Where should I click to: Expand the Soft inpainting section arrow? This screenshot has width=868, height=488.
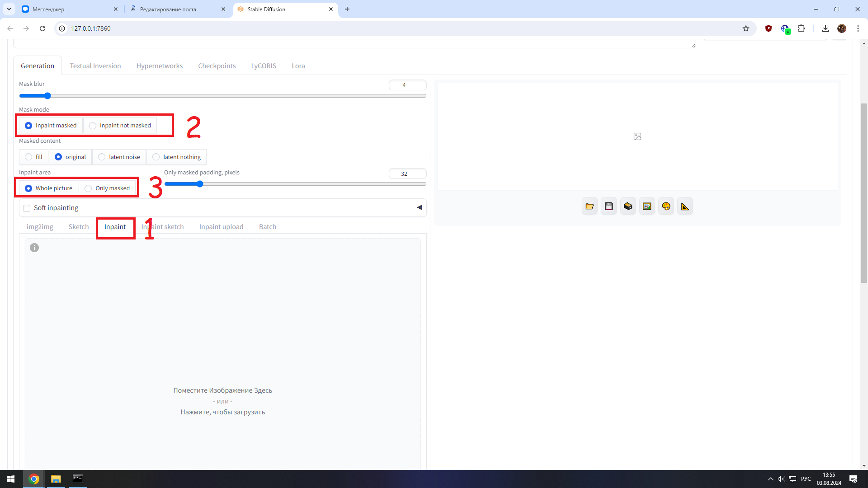click(x=419, y=207)
